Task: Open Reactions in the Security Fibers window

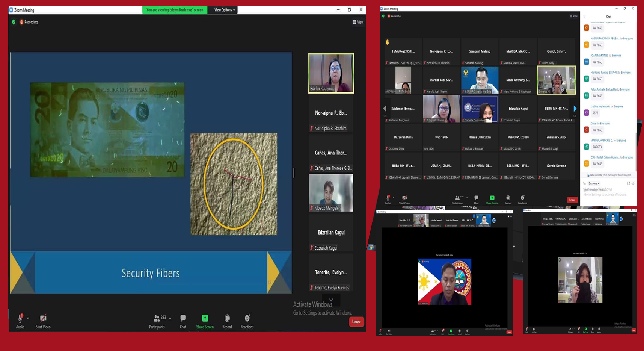Action: (x=247, y=321)
